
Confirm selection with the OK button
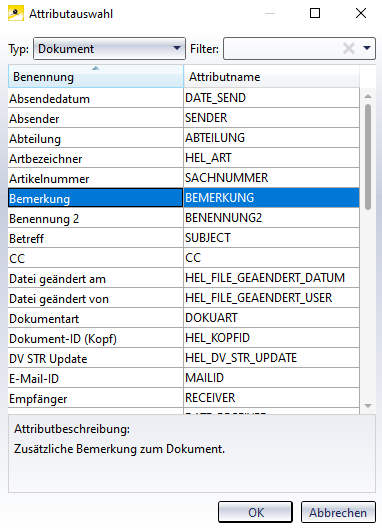[x=255, y=512]
